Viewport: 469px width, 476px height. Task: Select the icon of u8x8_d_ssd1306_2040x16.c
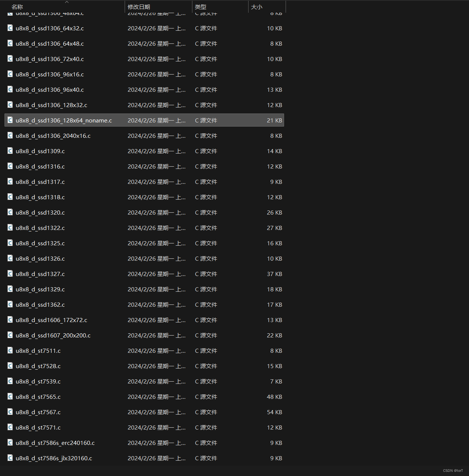point(10,136)
